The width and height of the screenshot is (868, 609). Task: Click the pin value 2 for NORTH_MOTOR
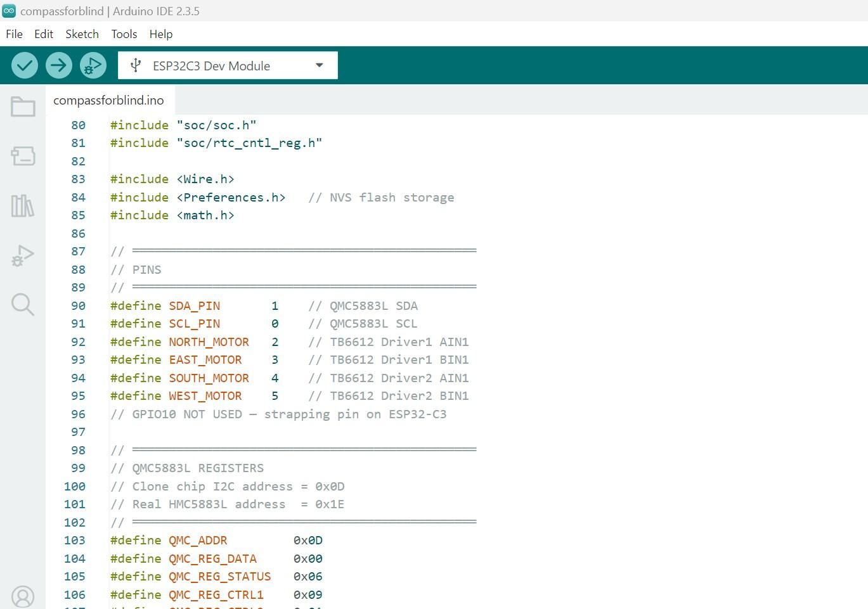point(275,342)
